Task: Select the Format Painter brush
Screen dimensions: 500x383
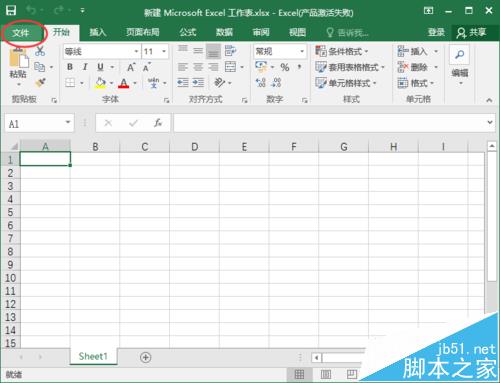Action: (40, 82)
